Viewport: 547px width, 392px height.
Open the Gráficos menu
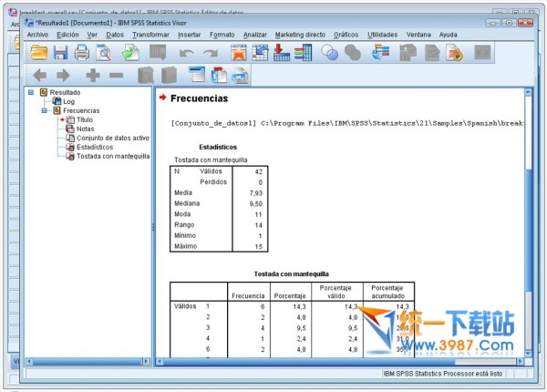tap(346, 35)
